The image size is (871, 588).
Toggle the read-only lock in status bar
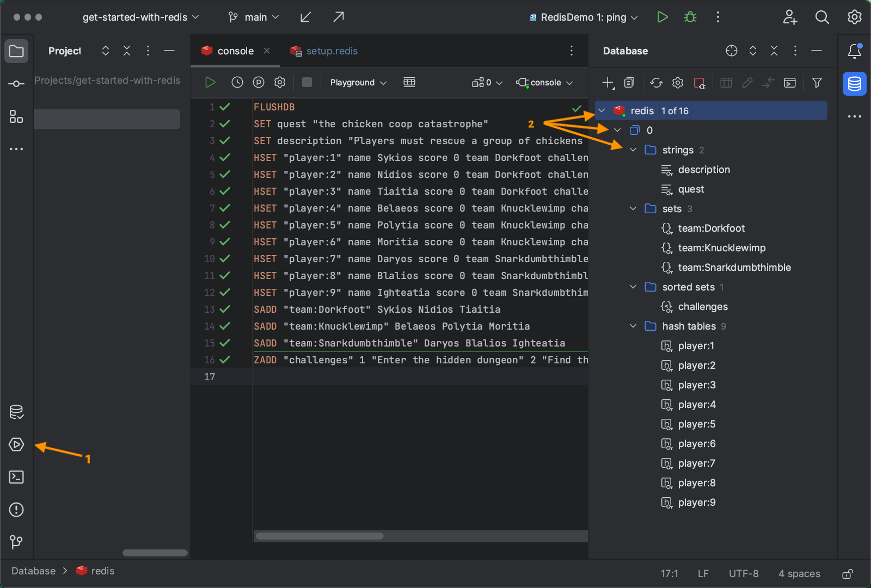847,574
